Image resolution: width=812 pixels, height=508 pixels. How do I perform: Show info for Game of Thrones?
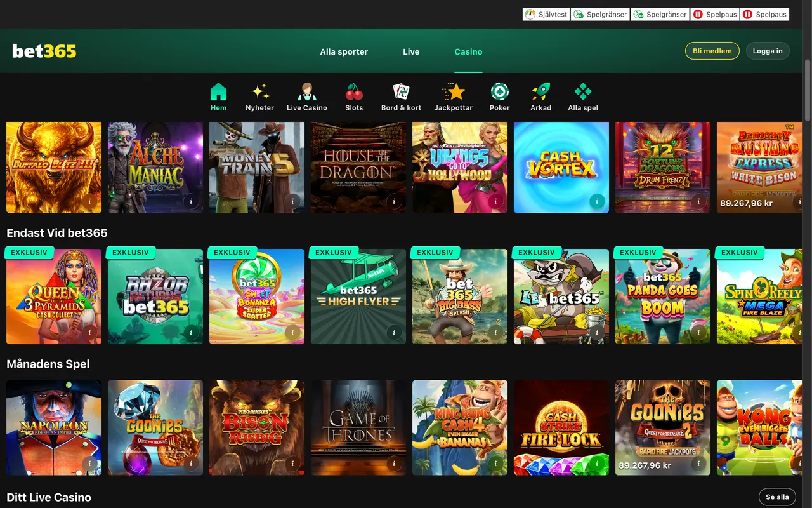point(395,464)
